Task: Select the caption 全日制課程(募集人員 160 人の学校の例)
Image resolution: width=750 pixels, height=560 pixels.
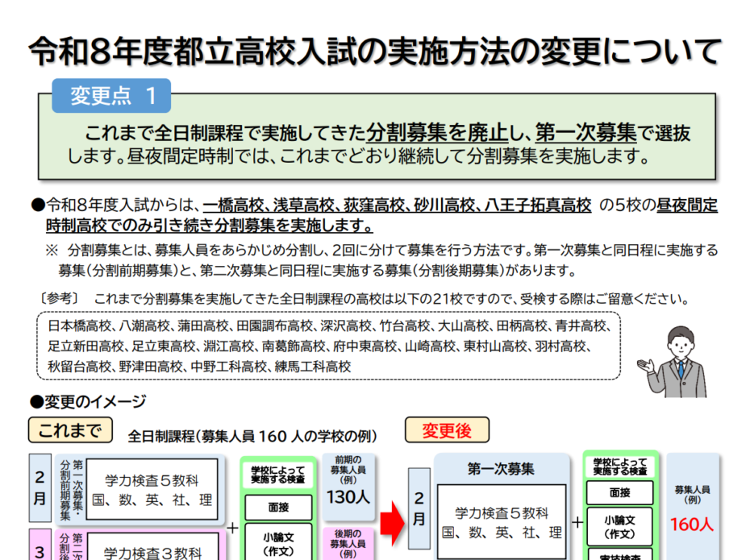Action: (x=252, y=436)
